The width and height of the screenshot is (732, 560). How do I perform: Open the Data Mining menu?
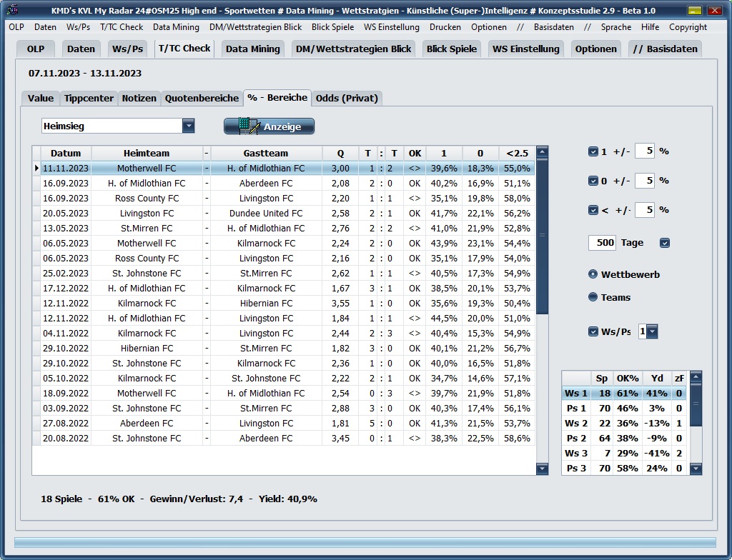(x=176, y=27)
